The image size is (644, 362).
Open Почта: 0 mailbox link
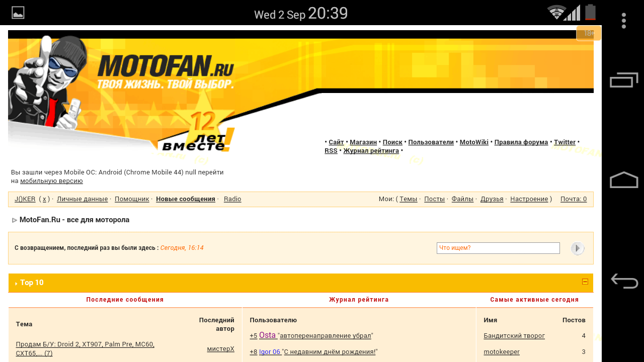point(574,199)
